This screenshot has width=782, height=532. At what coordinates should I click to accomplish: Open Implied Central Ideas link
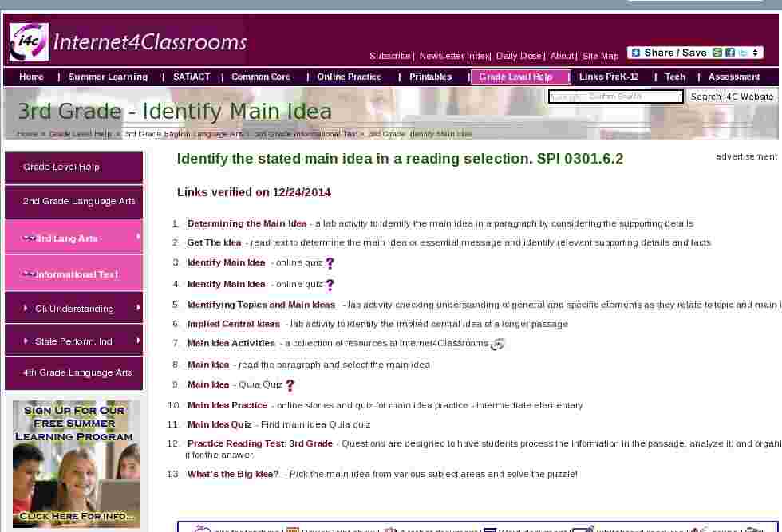pos(234,324)
